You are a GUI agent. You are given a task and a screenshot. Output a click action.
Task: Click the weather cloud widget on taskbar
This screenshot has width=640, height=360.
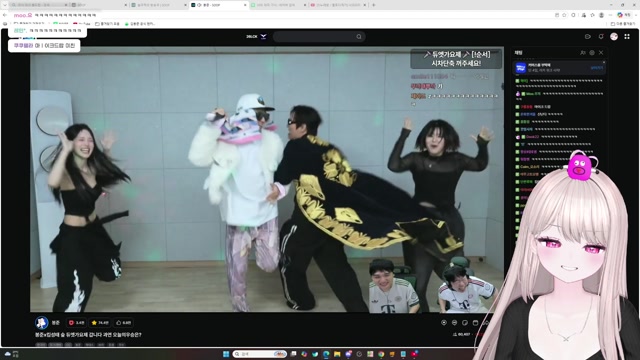[8, 354]
